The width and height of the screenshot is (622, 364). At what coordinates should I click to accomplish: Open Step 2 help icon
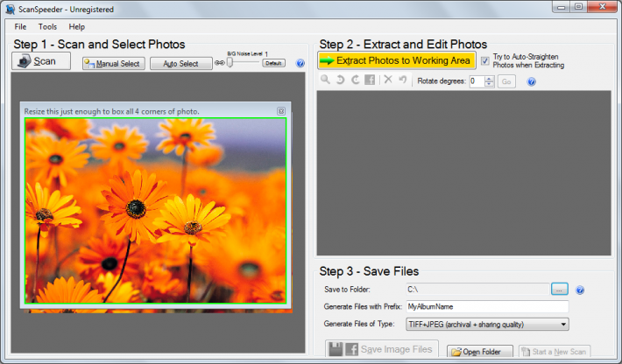tap(531, 81)
